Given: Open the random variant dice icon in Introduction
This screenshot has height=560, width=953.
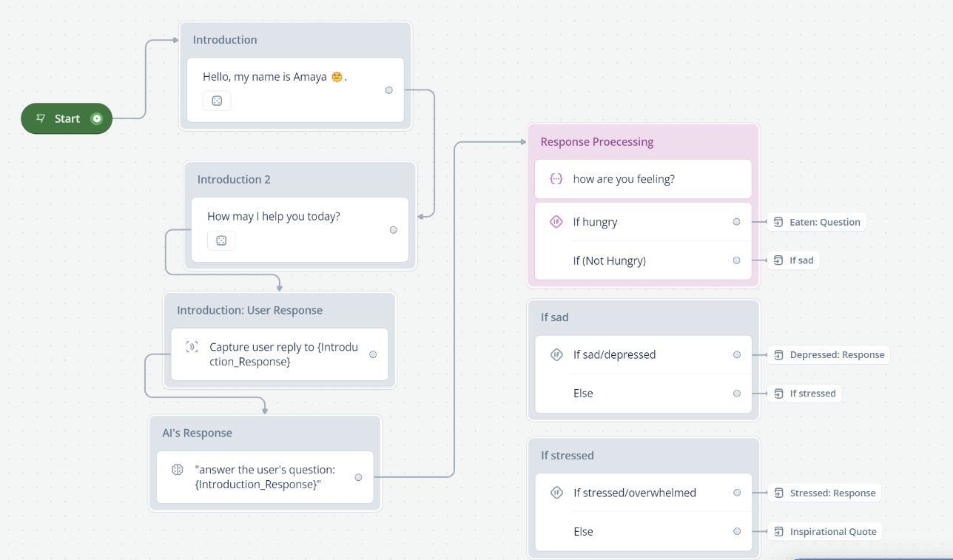Looking at the screenshot, I should 217,101.
